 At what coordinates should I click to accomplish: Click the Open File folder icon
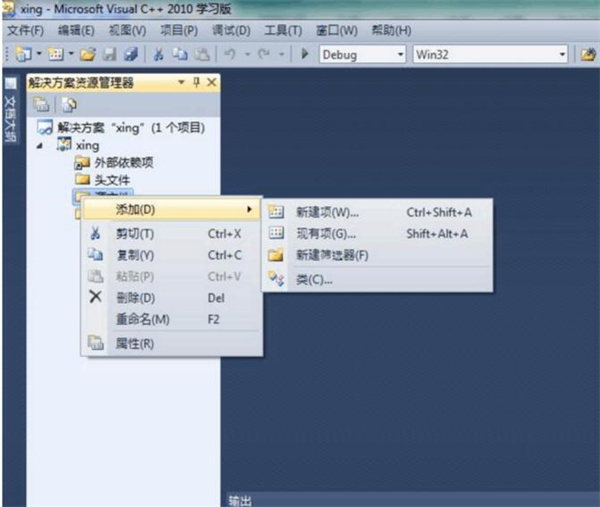click(x=88, y=54)
